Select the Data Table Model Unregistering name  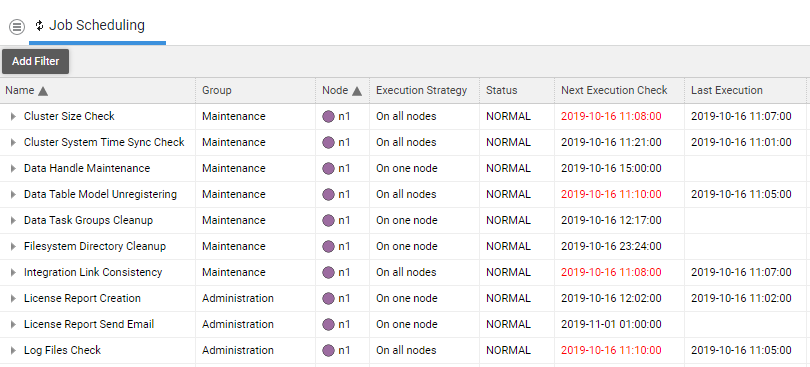click(x=100, y=194)
